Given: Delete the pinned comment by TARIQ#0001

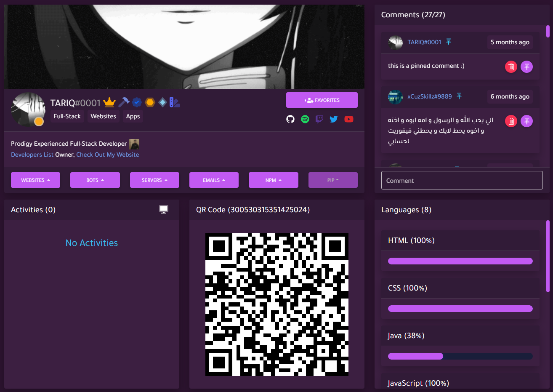Looking at the screenshot, I should (511, 67).
